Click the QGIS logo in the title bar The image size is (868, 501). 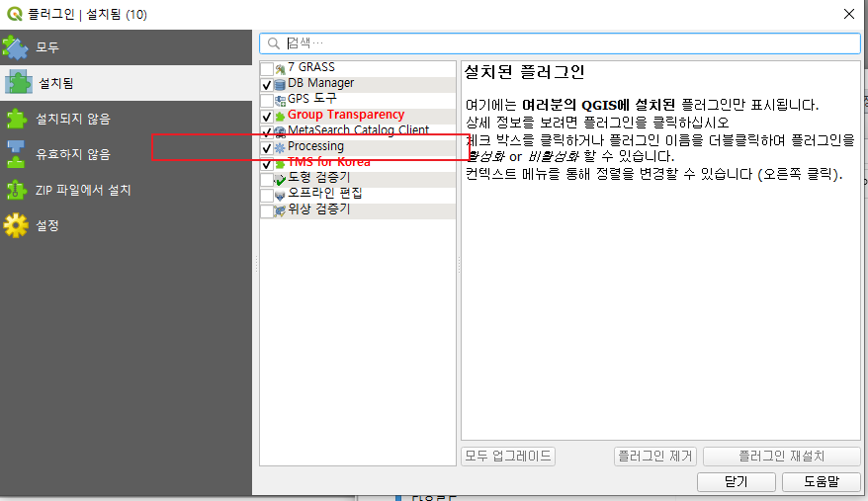coord(15,14)
